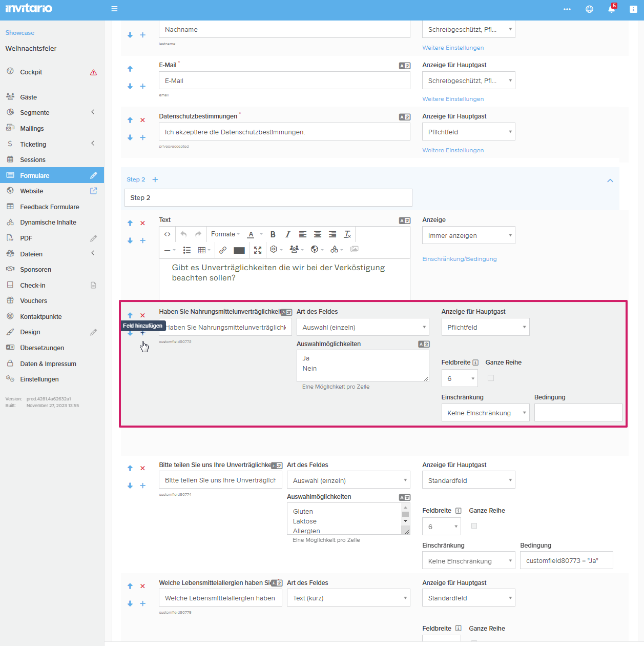
Task: Open Feedback Formulare in the sidebar
Action: (50, 207)
